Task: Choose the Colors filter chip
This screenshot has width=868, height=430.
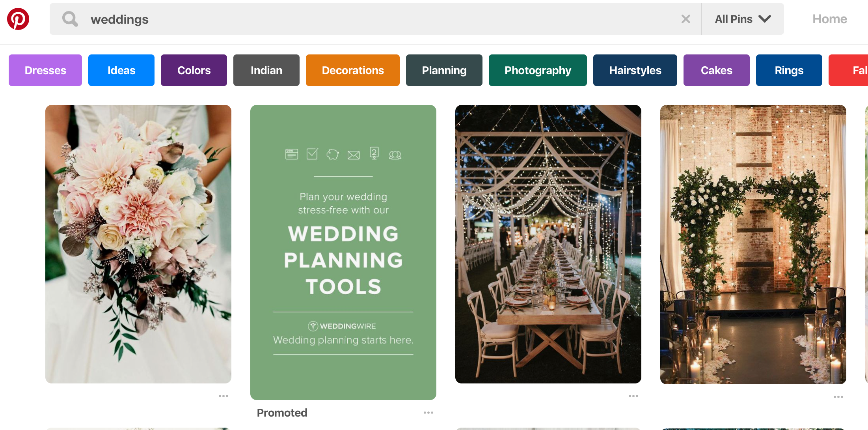Action: (x=194, y=70)
